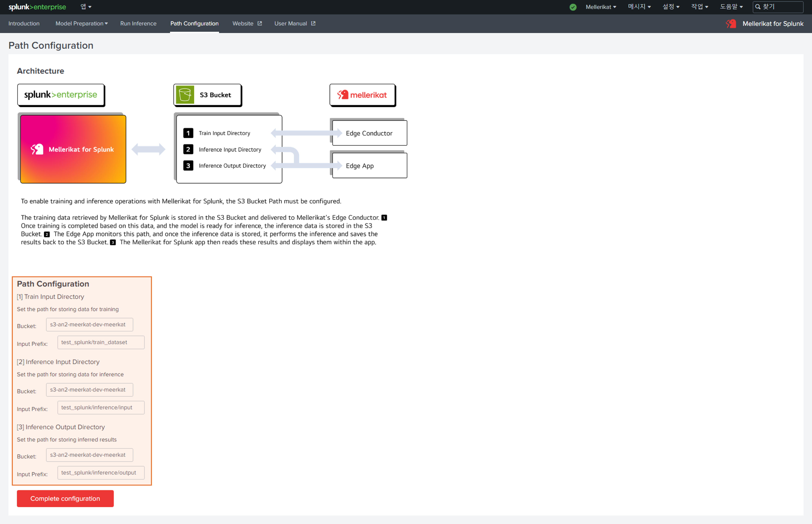Open the 도움말 help dropdown
This screenshot has width=812, height=524.
pos(731,7)
